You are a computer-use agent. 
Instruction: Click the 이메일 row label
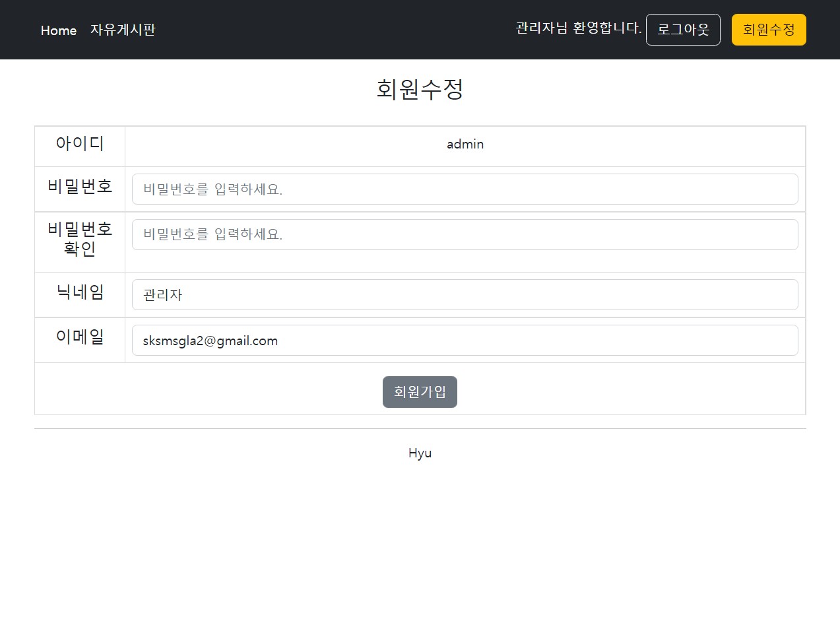click(x=79, y=338)
